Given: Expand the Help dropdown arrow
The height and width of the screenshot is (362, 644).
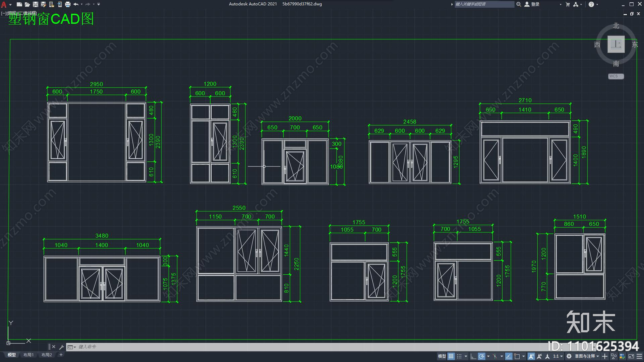Looking at the screenshot, I should tap(597, 4).
